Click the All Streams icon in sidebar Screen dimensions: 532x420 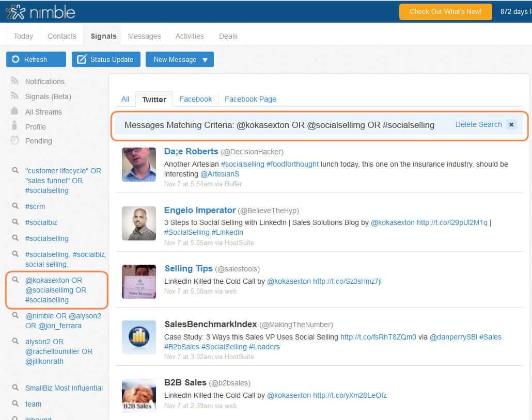(14, 111)
